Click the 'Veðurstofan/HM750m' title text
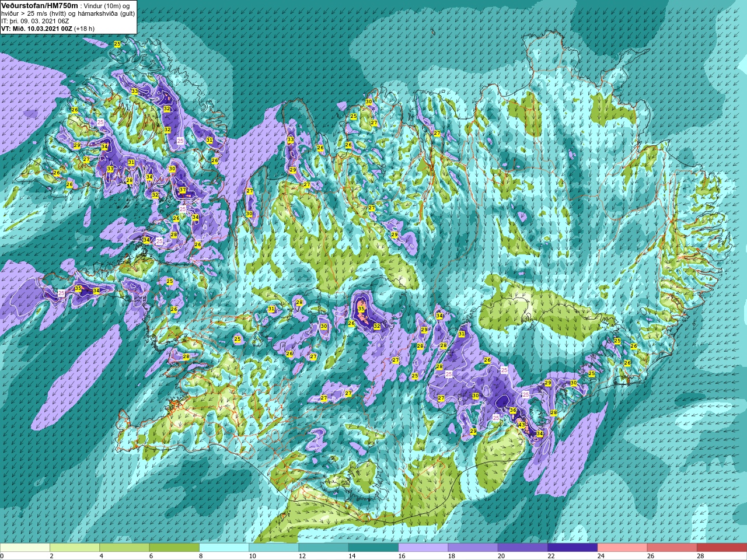 (40, 5)
